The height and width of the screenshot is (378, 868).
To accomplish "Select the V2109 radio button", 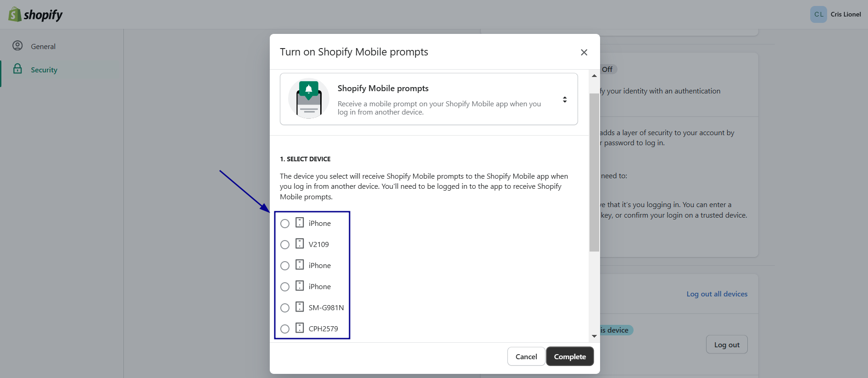I will coord(285,245).
